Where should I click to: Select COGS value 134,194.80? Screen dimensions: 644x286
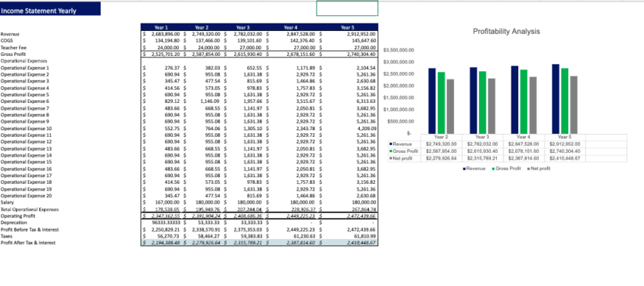click(x=167, y=41)
